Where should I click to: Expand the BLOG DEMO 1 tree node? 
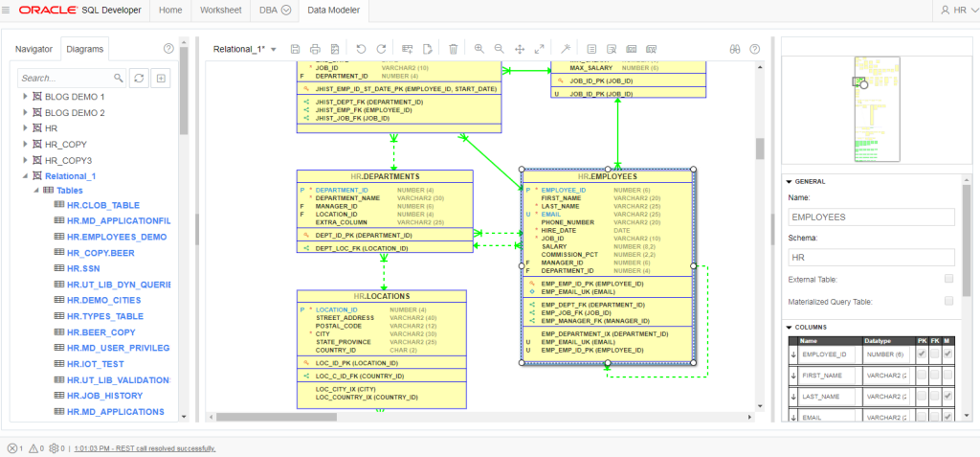point(25,97)
